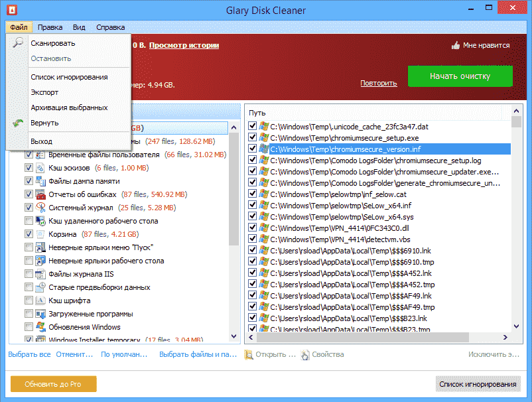Open the Правка menu
The height and width of the screenshot is (402, 532).
pos(50,27)
